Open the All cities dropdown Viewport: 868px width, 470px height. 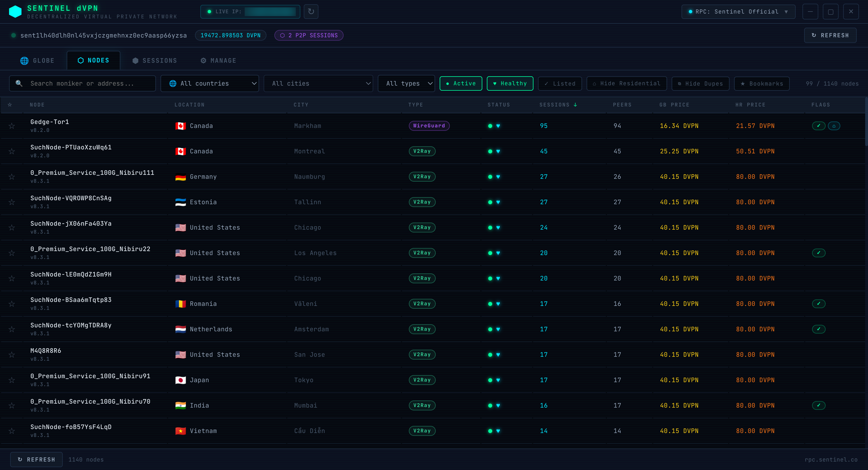pos(318,83)
